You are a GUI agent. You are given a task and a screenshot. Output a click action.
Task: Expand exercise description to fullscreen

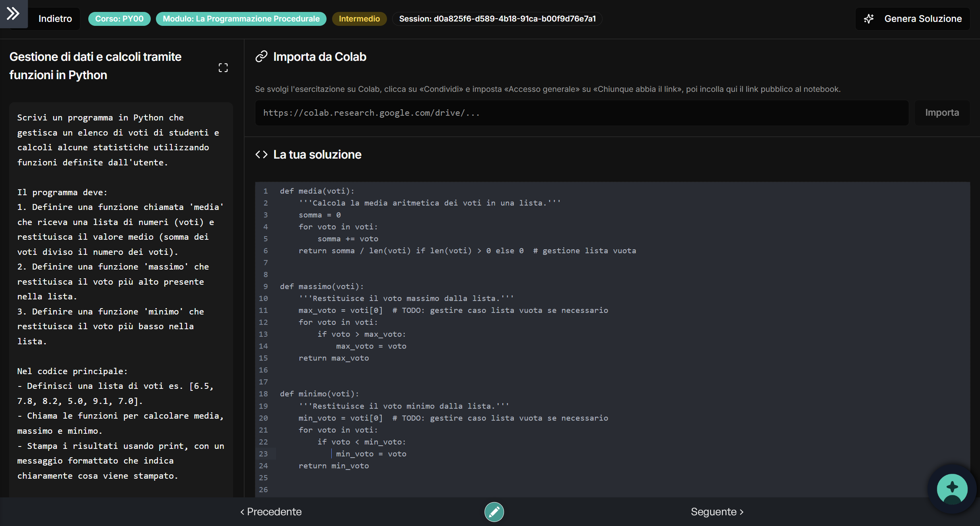[x=223, y=68]
